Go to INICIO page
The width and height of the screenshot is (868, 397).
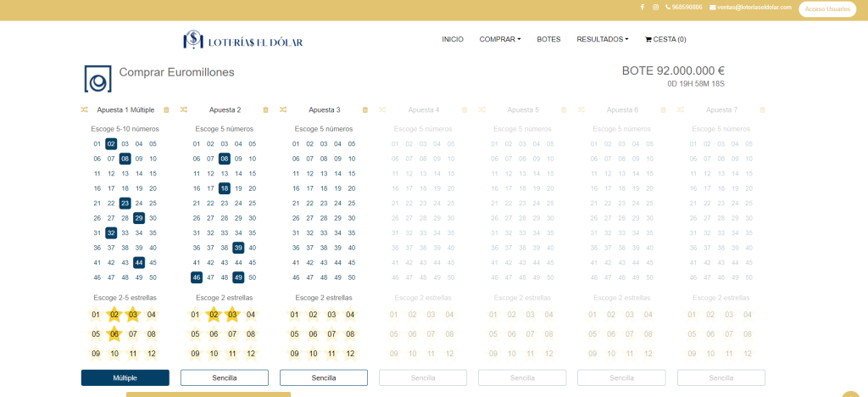[x=453, y=39]
